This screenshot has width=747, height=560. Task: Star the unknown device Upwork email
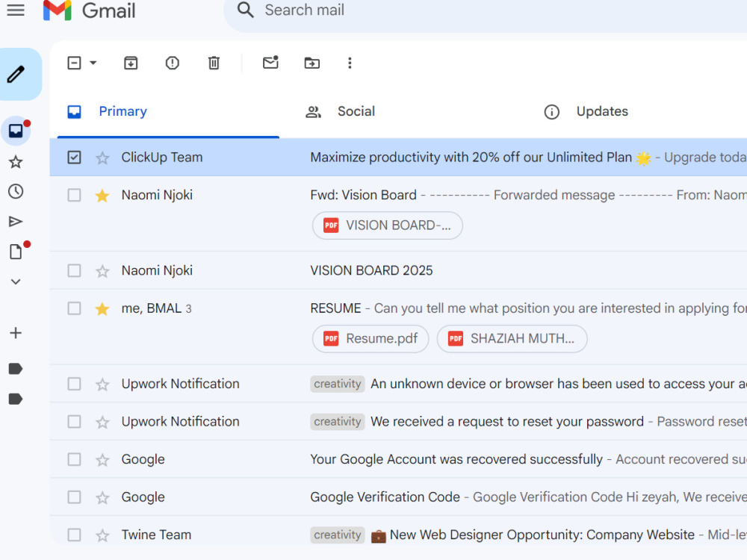pos(102,385)
